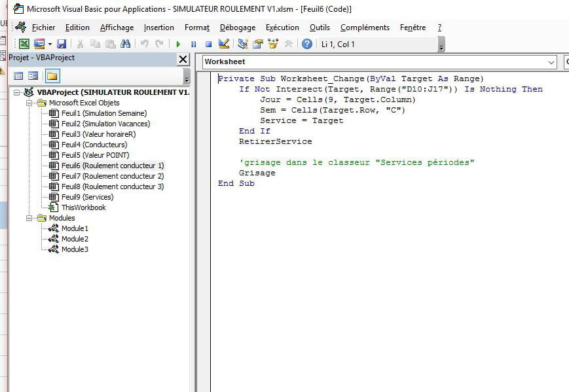
Task: Click the Insert UserForm toolbar icon
Action: point(39,45)
